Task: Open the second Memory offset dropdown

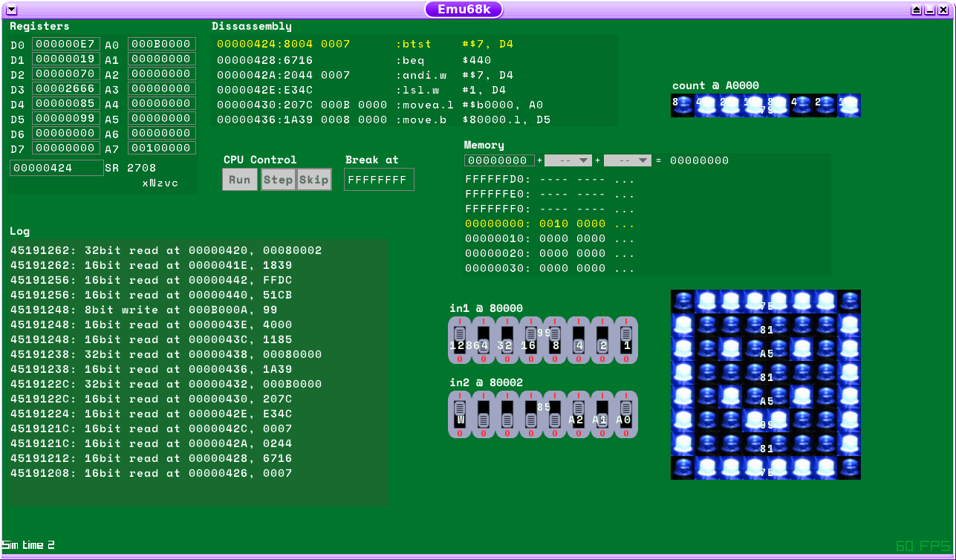Action: coord(628,160)
